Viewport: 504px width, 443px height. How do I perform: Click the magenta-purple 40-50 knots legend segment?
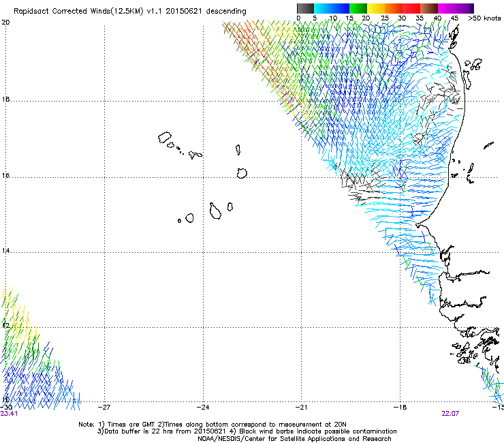point(456,8)
